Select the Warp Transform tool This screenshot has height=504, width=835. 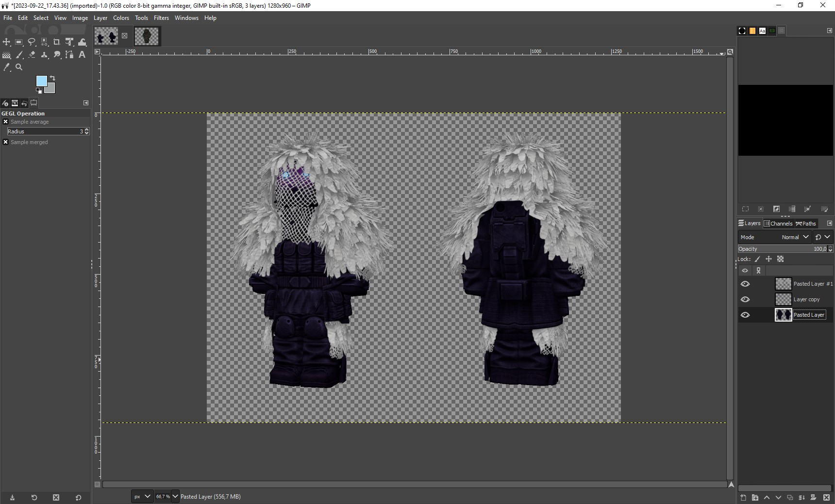coord(82,42)
